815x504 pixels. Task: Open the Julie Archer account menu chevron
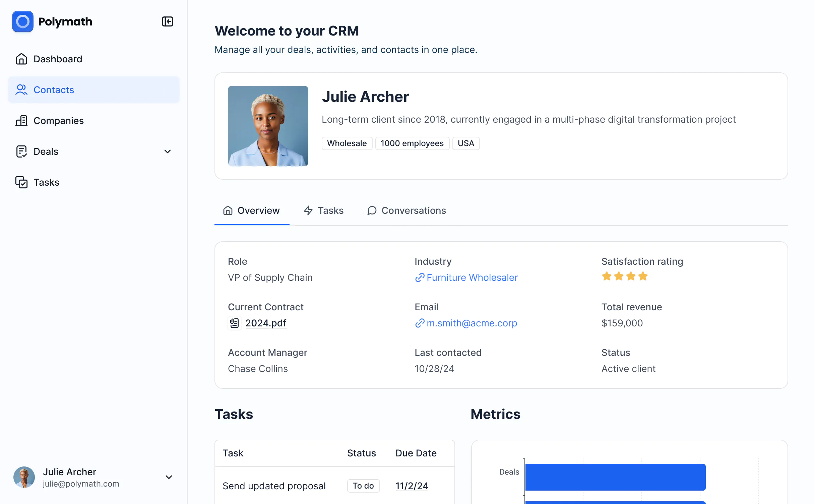[x=169, y=477]
